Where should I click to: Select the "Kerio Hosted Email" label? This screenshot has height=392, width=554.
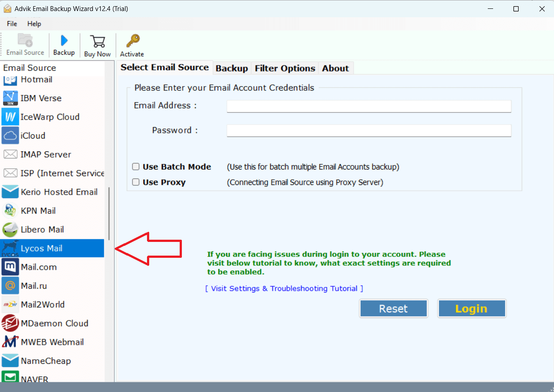tap(59, 192)
